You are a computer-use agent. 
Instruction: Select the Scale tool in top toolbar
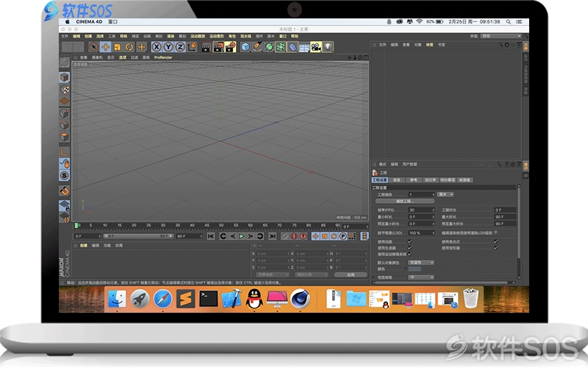click(118, 47)
